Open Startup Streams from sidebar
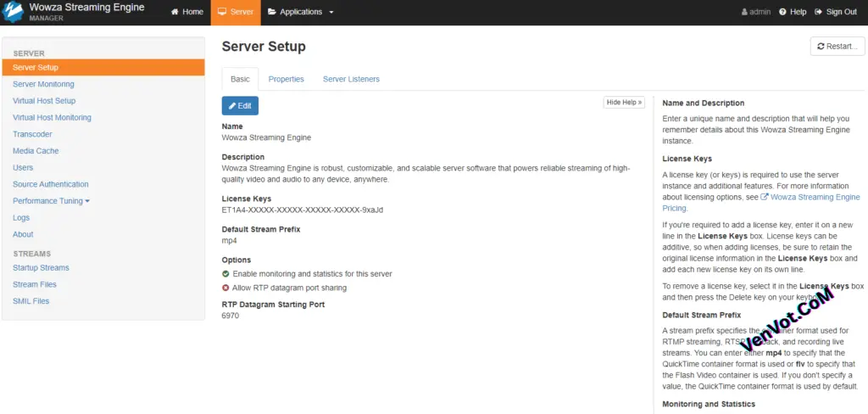The height and width of the screenshot is (414, 868). 41,268
